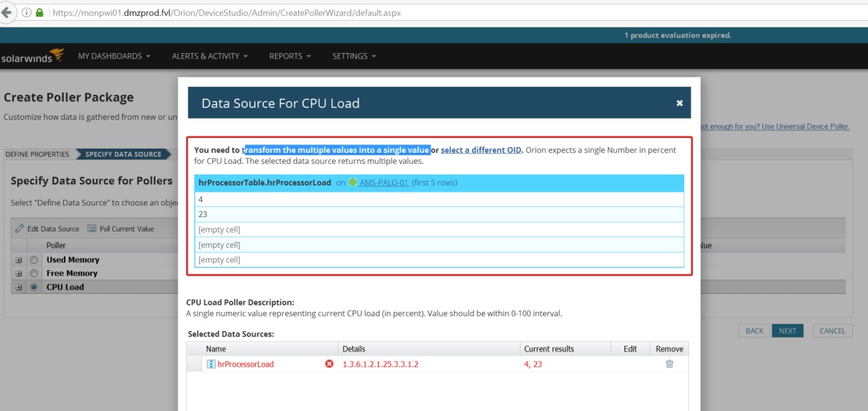Viewport: 868px width, 411px height.
Task: Click the Back button
Action: (x=754, y=331)
